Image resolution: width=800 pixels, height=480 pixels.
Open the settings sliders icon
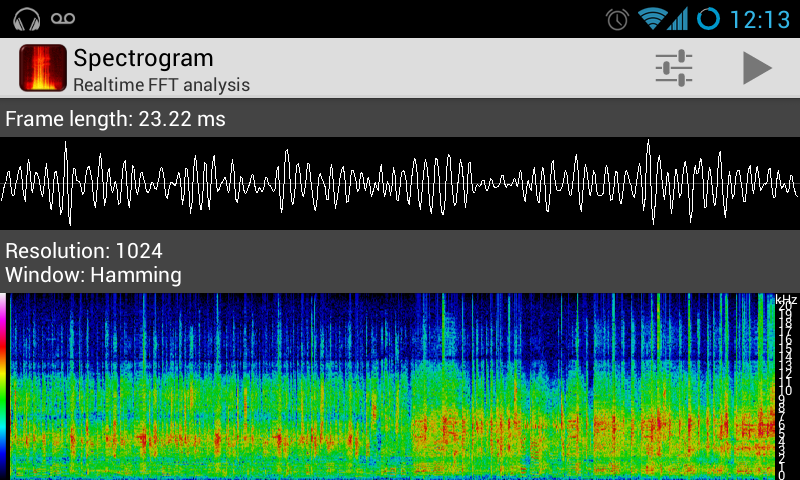673,67
